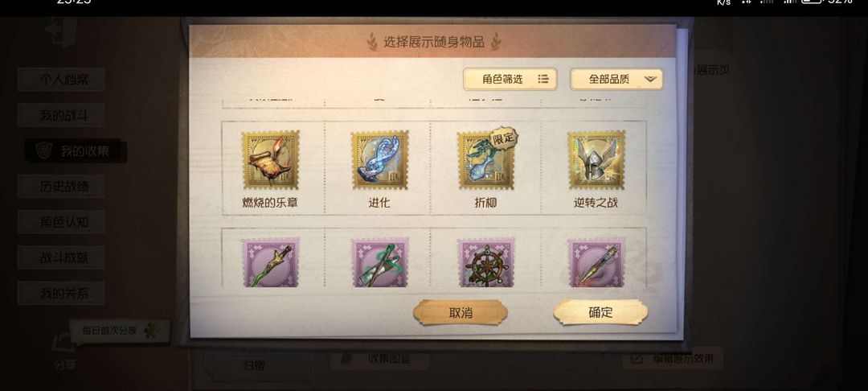Choose the purple green-ribbon staff stamp
Viewport: 868px width, 391px height.
pyautogui.click(x=379, y=263)
